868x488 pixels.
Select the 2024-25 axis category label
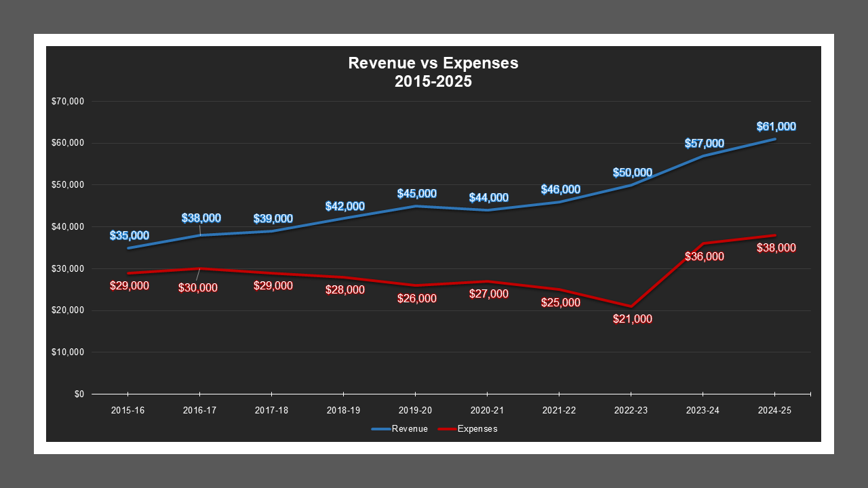click(774, 410)
